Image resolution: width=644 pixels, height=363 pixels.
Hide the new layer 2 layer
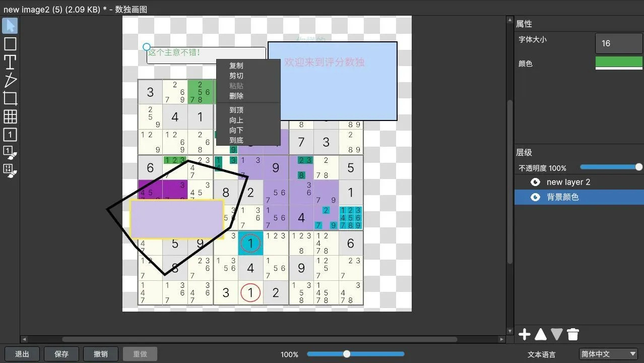pos(535,182)
